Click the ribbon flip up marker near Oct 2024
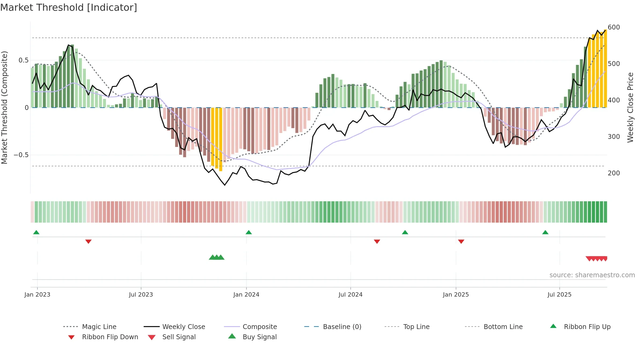Screen dimensions: 644x362 tap(405, 232)
